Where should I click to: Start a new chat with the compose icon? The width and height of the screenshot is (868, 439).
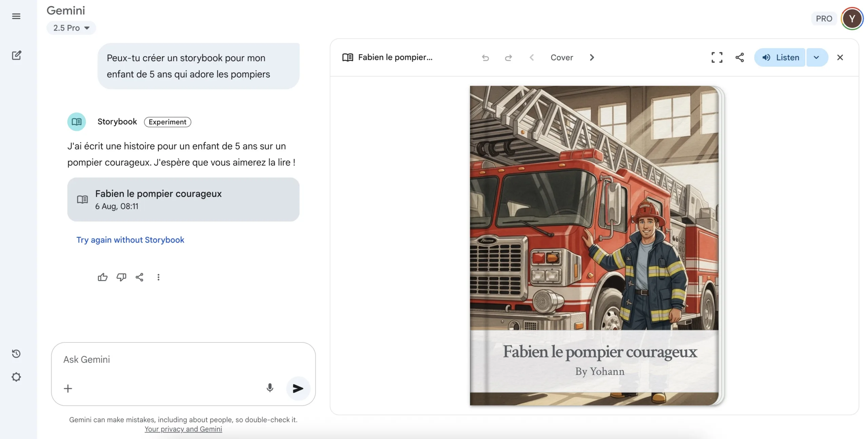point(16,55)
